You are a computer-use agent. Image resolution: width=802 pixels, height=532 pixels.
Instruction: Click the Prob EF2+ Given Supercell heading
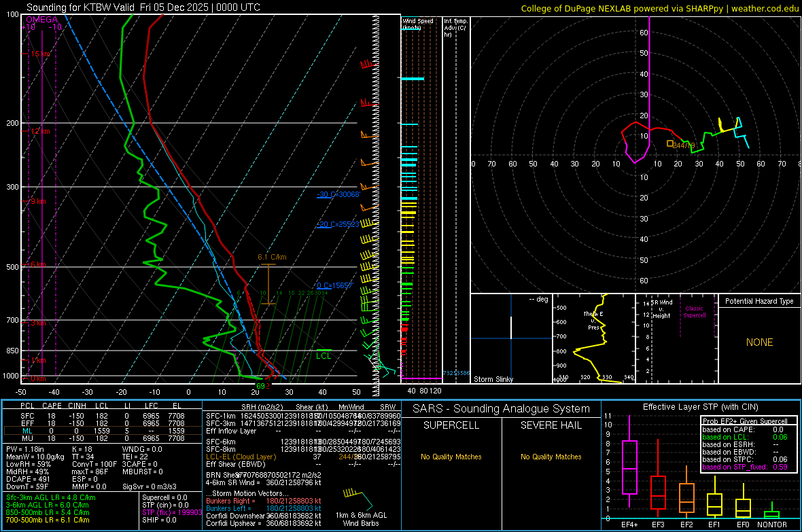click(x=745, y=421)
